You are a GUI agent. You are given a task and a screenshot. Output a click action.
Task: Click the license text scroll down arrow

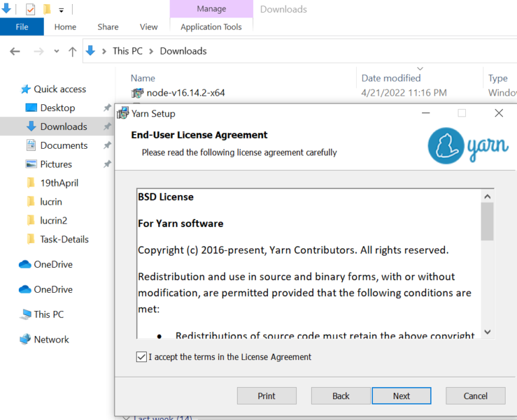tap(487, 332)
